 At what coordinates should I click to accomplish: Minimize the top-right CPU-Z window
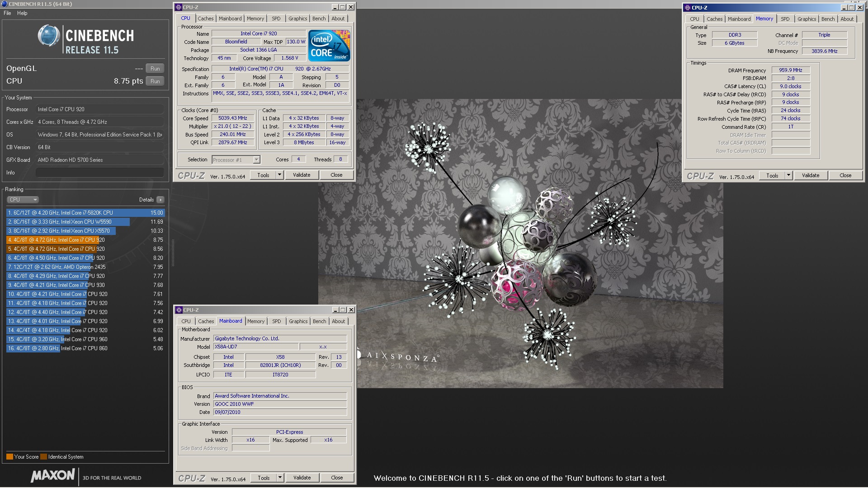tap(844, 8)
